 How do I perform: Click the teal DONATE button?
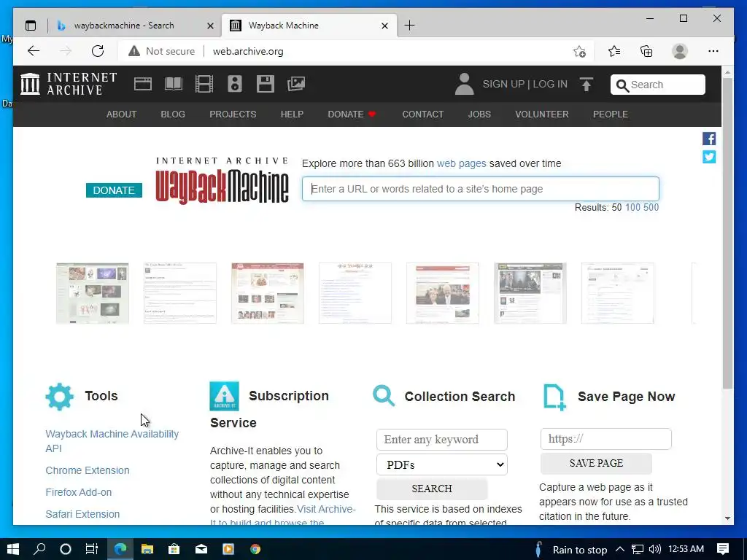114,190
